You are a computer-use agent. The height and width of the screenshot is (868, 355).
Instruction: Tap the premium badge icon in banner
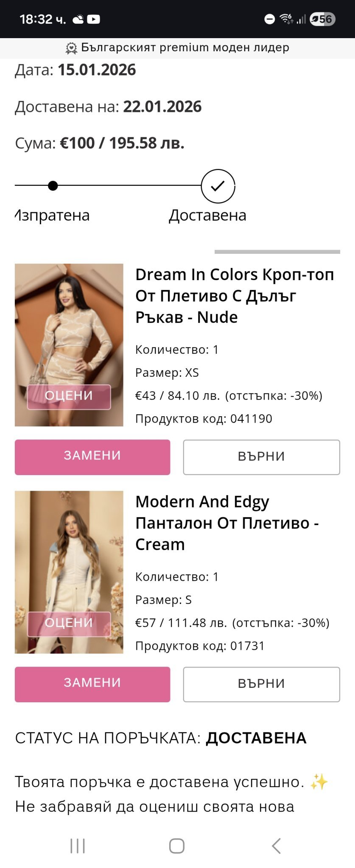coord(71,48)
